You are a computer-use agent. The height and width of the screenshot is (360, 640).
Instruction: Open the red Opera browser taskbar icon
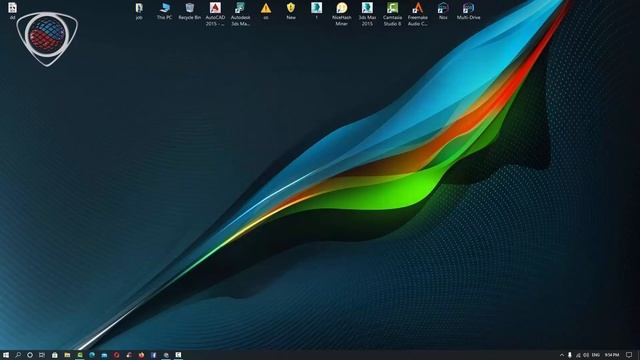(x=116, y=355)
